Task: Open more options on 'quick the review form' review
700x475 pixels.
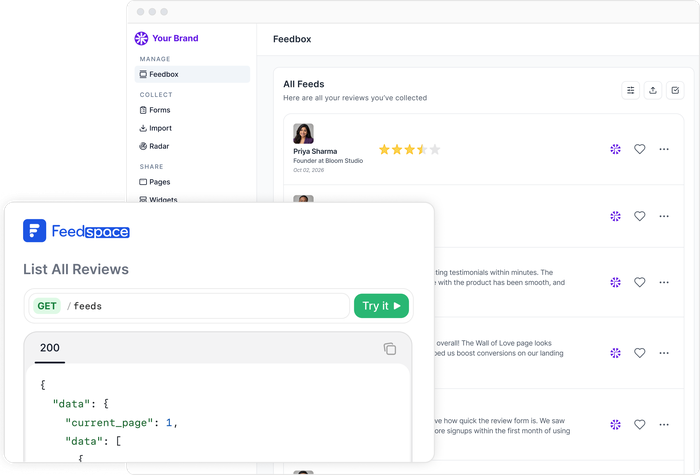Action: (664, 425)
